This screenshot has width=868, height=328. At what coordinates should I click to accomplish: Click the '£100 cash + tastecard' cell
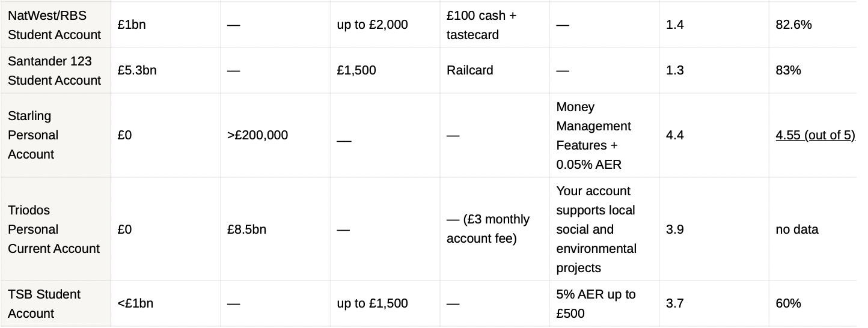pyautogui.click(x=495, y=25)
